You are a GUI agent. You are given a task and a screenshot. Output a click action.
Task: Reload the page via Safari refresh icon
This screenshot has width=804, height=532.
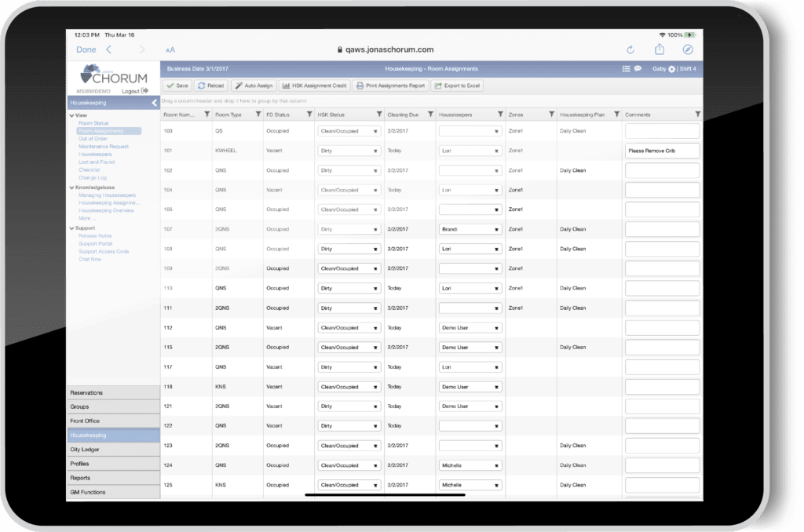[x=630, y=49]
